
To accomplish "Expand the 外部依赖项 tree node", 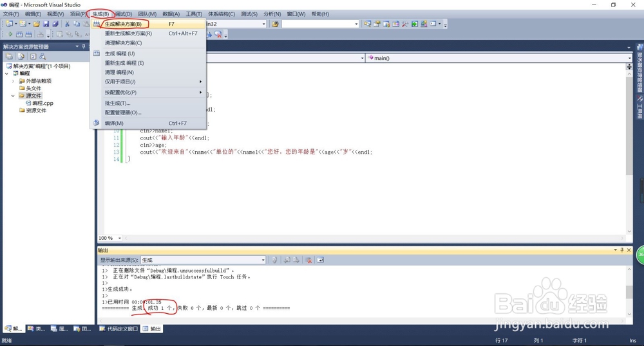I will pos(13,81).
